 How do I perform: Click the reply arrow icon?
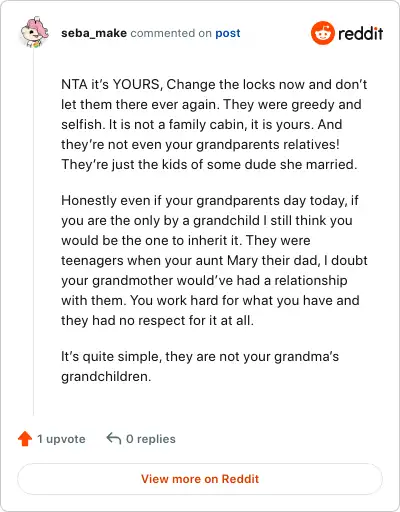pyautogui.click(x=114, y=438)
